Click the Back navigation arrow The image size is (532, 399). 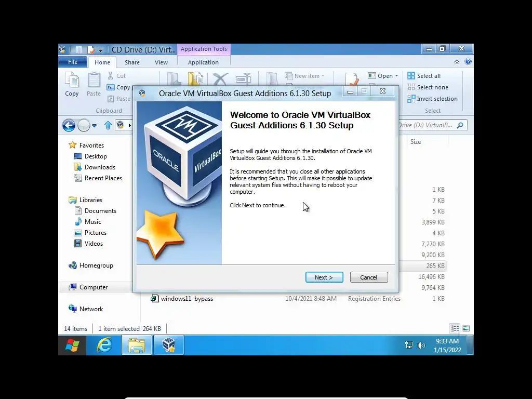tap(69, 126)
